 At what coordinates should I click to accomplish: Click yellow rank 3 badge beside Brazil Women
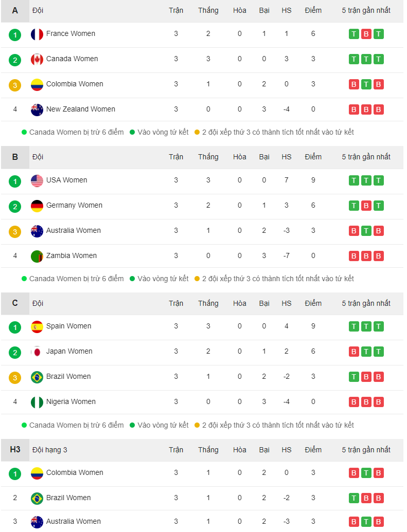click(x=15, y=377)
